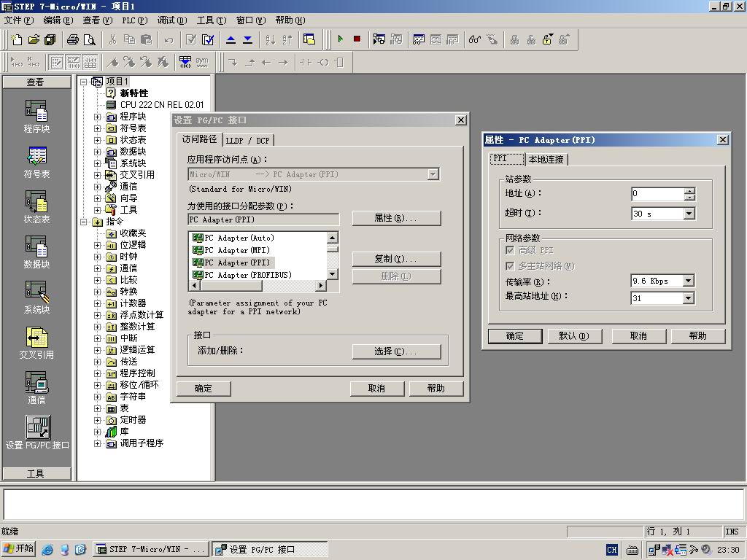This screenshot has height=560, width=747.
Task: Confirm the PC Adapter(PPI) properties with 确定
Action: point(515,336)
